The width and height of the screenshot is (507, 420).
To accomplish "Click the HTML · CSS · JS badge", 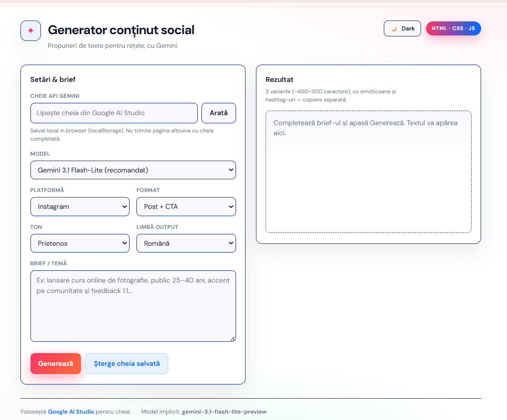I will [453, 29].
